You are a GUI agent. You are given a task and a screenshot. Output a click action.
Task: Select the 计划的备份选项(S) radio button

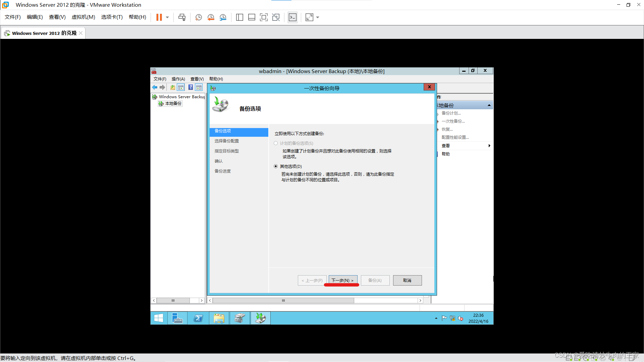pyautogui.click(x=276, y=143)
